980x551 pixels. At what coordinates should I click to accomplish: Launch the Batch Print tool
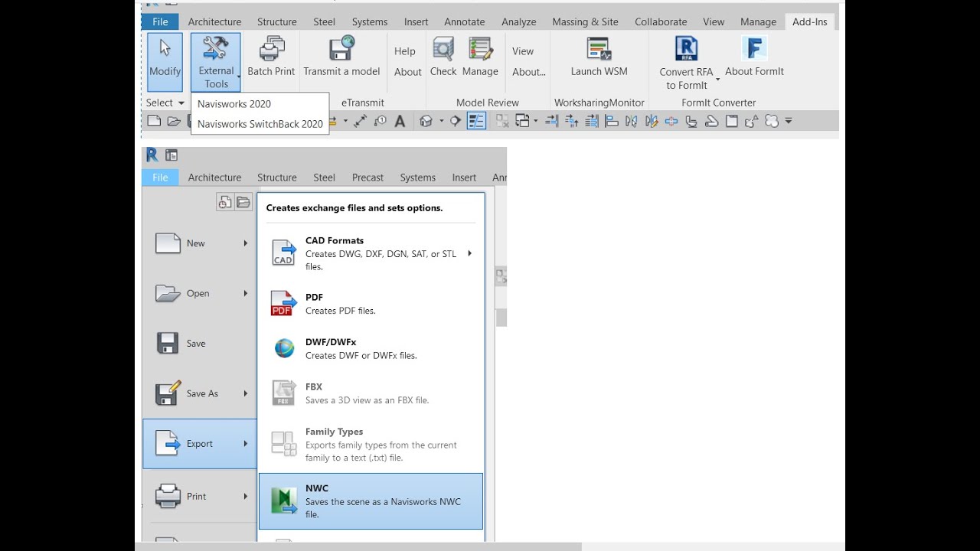coord(271,57)
